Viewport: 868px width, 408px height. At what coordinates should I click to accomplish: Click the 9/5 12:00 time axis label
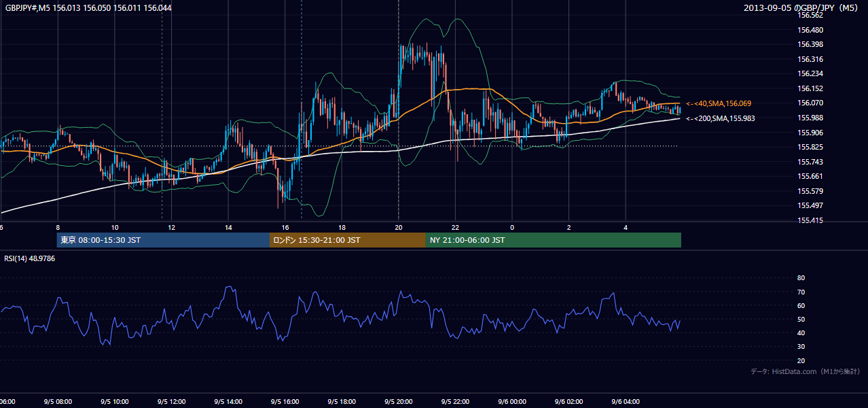(x=172, y=402)
